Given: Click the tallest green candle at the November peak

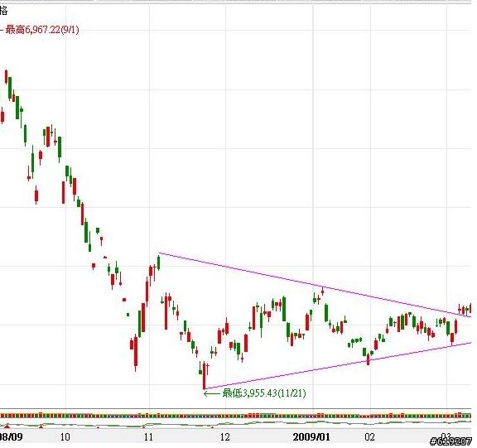Looking at the screenshot, I should [158, 263].
